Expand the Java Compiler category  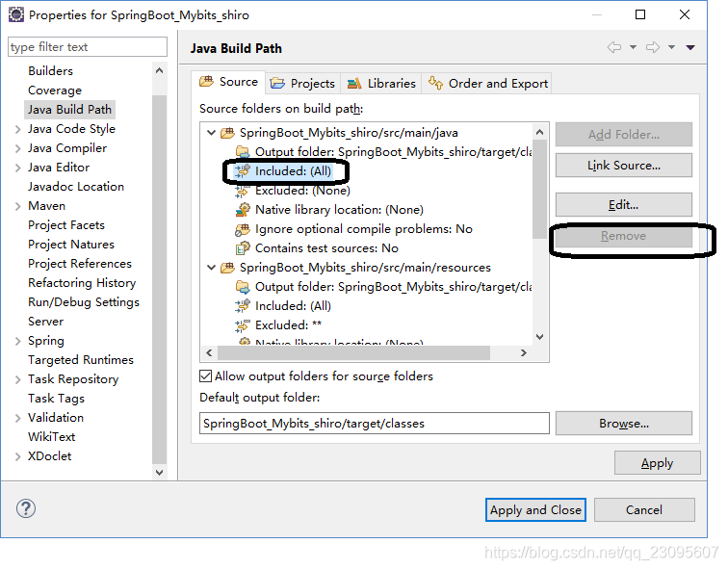tap(17, 148)
